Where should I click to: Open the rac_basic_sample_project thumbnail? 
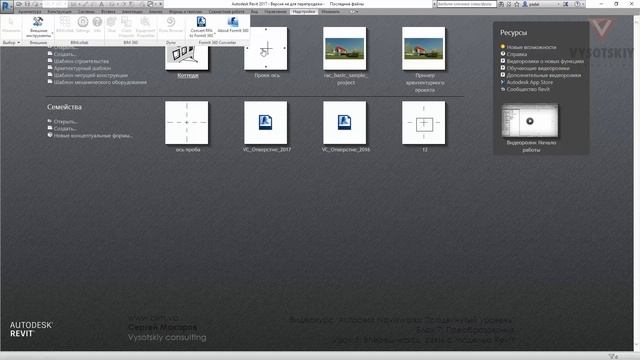(x=345, y=49)
